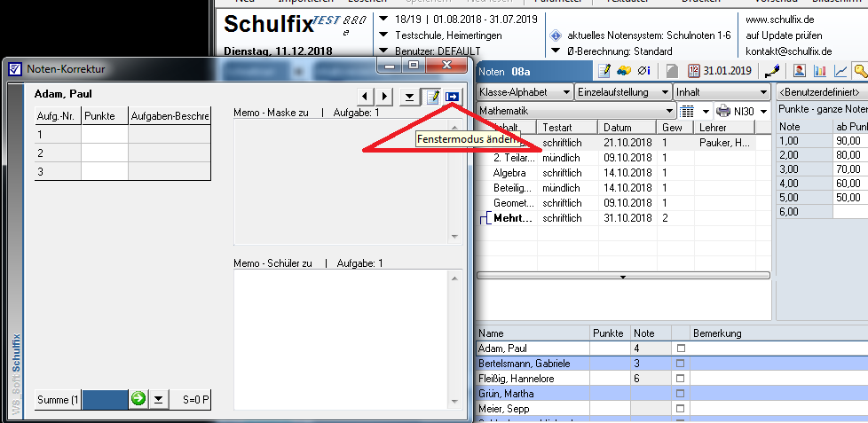Click the green arrow button next to Summe
This screenshot has height=423, width=868.
pyautogui.click(x=138, y=399)
